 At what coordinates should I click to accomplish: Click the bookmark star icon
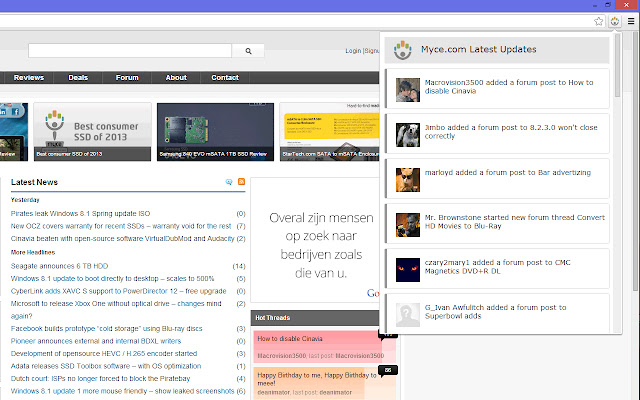point(598,21)
